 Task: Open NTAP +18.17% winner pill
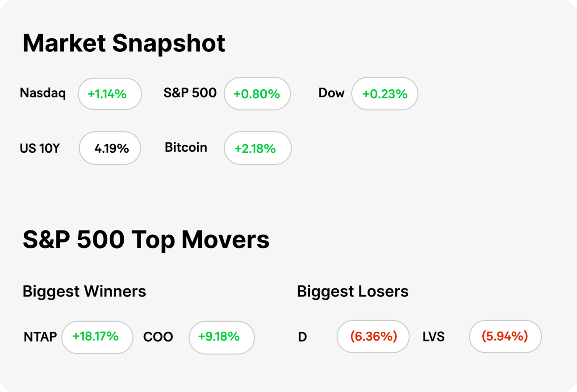pos(97,337)
